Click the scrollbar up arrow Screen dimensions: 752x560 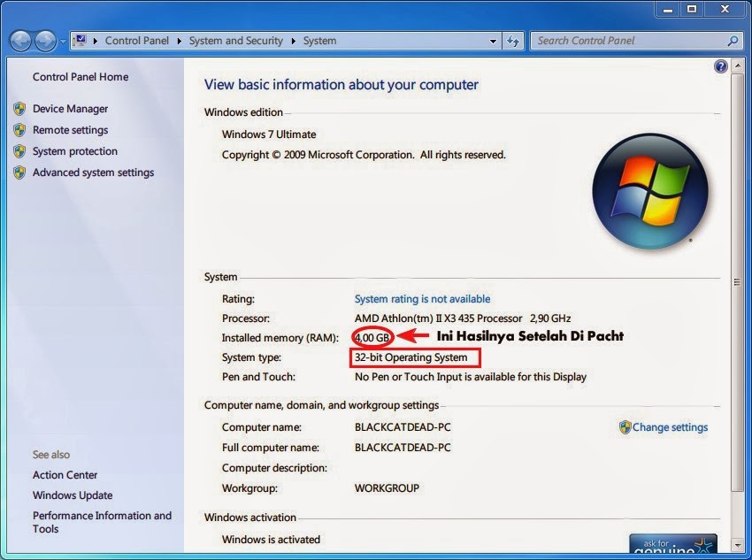coord(737,65)
